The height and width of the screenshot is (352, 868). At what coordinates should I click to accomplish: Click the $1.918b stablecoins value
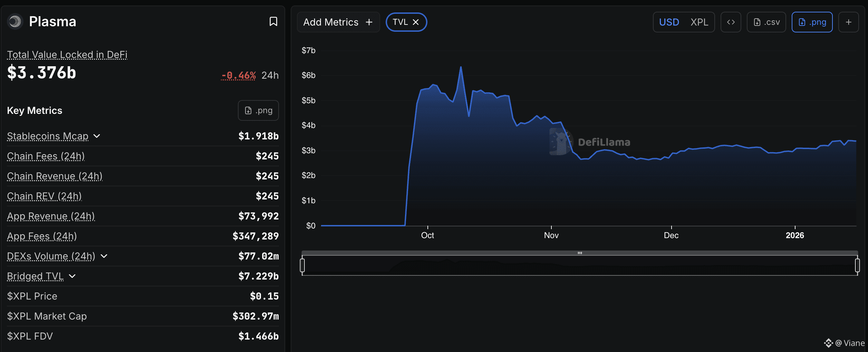tap(259, 136)
